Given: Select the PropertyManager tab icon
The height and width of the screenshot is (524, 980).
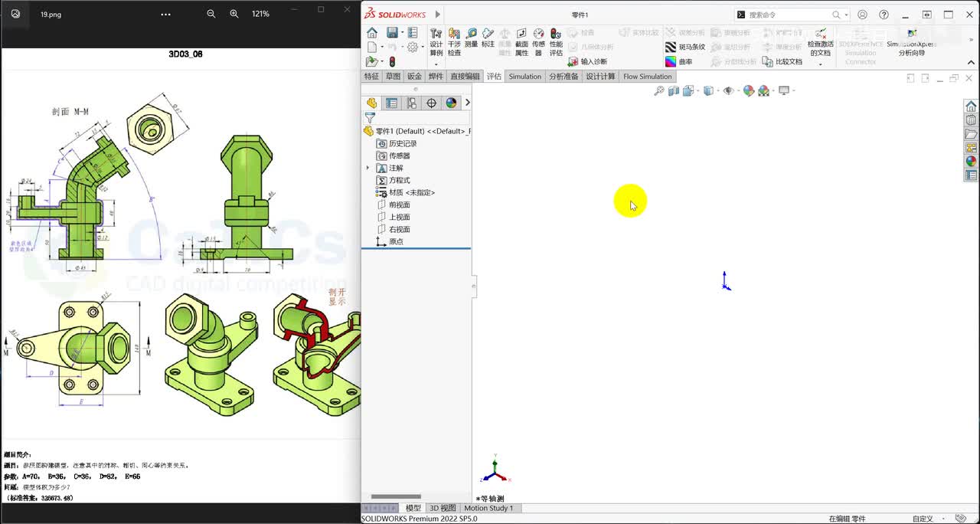Looking at the screenshot, I should click(x=392, y=103).
